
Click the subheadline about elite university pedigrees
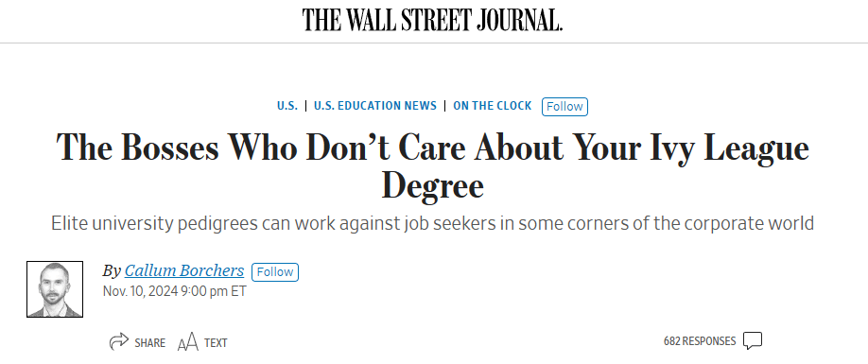click(x=432, y=223)
